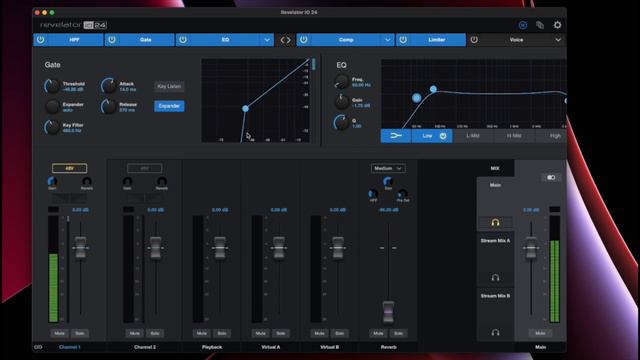
Task: Click the EQ Q knob
Action: (341, 122)
